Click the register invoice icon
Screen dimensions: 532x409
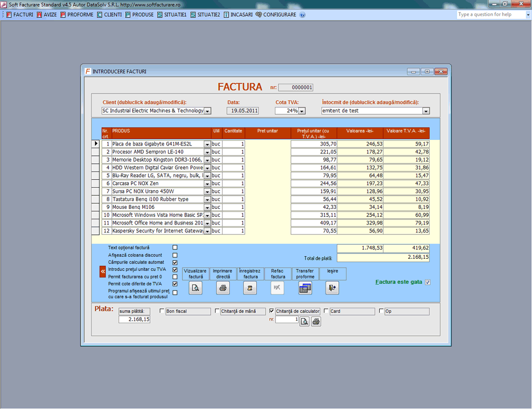coord(250,288)
